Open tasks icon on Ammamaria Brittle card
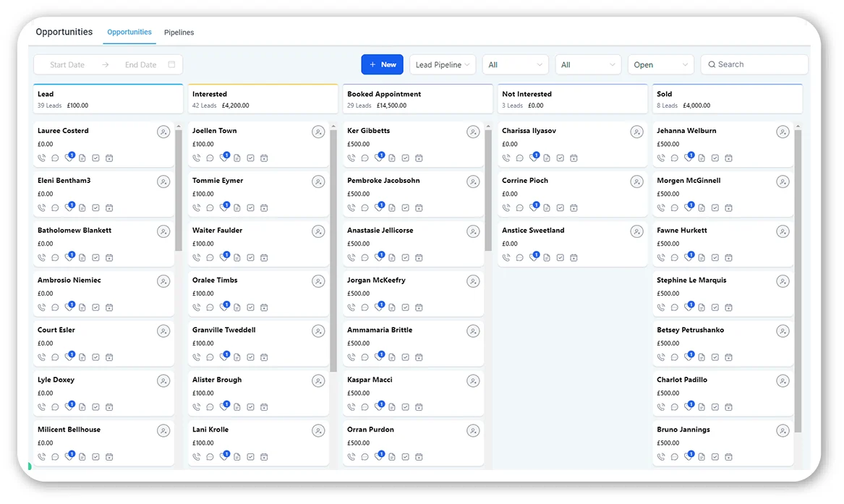Viewport: 844px width, 504px height. [406, 357]
